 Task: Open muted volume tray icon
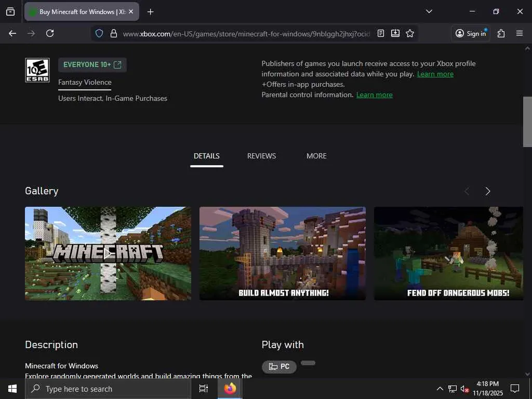click(464, 389)
